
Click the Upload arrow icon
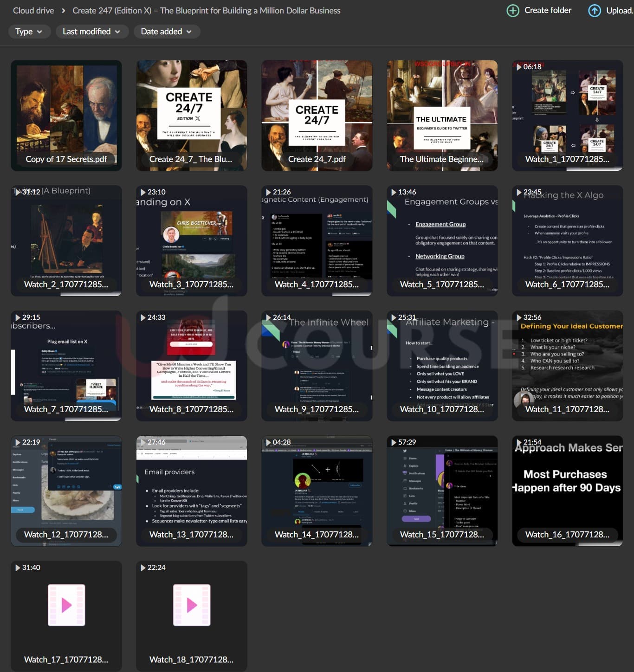pos(594,11)
